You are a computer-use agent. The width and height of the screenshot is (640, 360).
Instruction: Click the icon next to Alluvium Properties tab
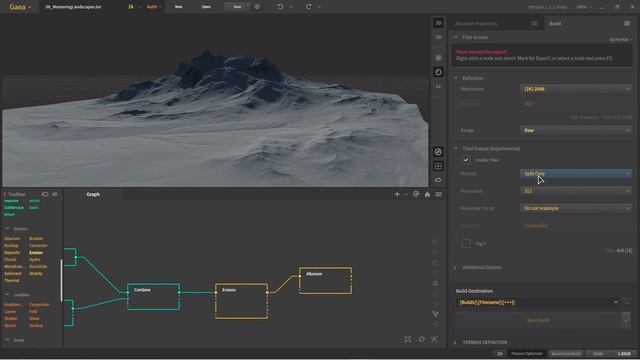tap(534, 24)
